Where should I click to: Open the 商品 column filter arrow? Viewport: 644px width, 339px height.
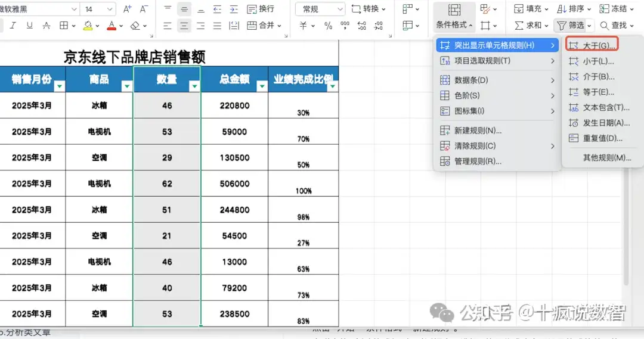point(126,86)
